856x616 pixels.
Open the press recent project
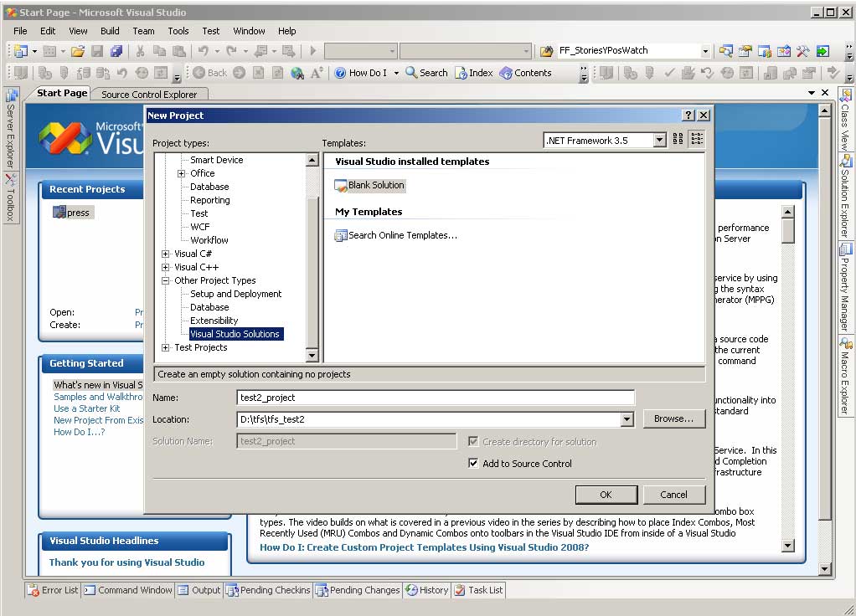pyautogui.click(x=71, y=213)
